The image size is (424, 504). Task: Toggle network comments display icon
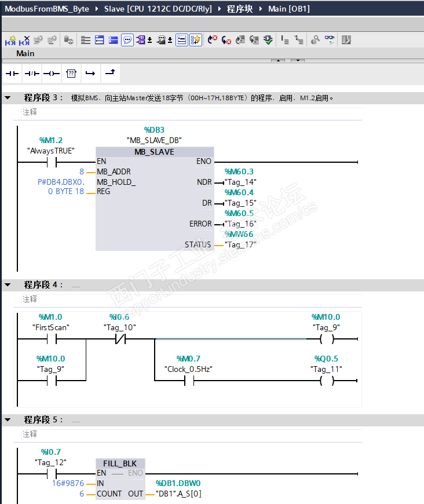click(182, 40)
